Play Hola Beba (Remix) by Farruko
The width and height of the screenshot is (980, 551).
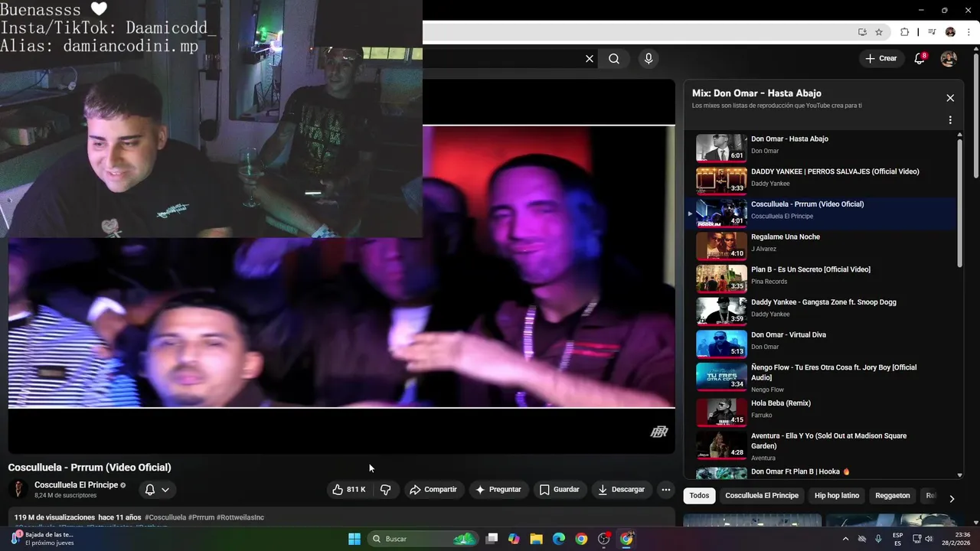pyautogui.click(x=822, y=412)
